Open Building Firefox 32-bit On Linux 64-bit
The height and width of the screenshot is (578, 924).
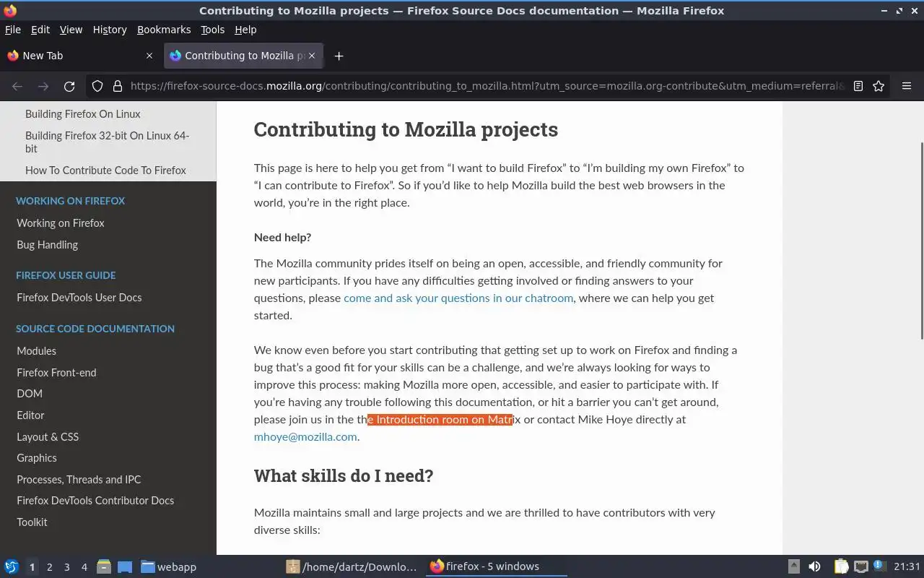(108, 142)
